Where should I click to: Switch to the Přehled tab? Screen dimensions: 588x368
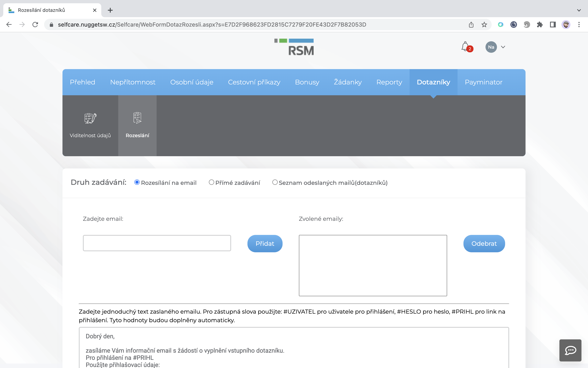(83, 82)
